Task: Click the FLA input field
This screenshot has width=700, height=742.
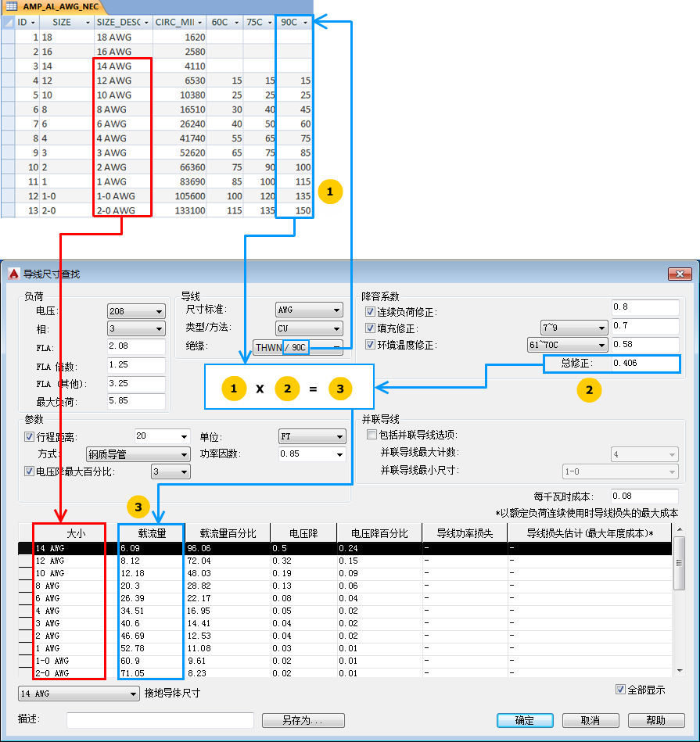Action: [136, 346]
